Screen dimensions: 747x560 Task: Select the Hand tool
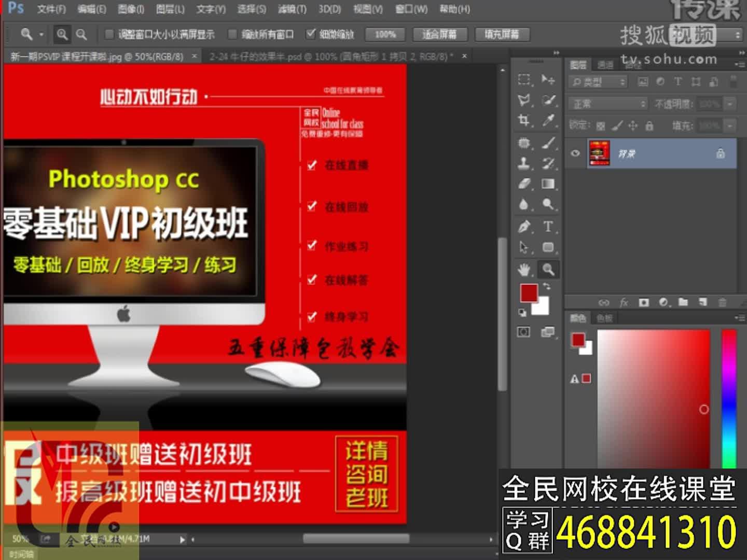(524, 269)
